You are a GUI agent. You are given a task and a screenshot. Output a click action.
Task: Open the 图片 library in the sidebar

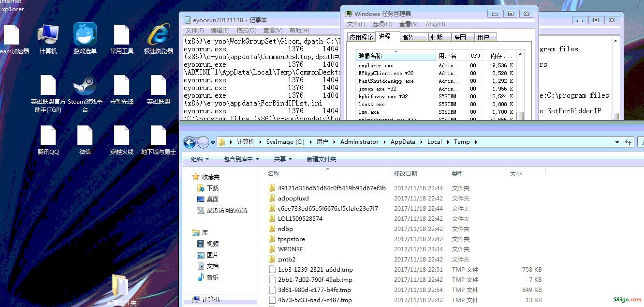click(x=208, y=255)
